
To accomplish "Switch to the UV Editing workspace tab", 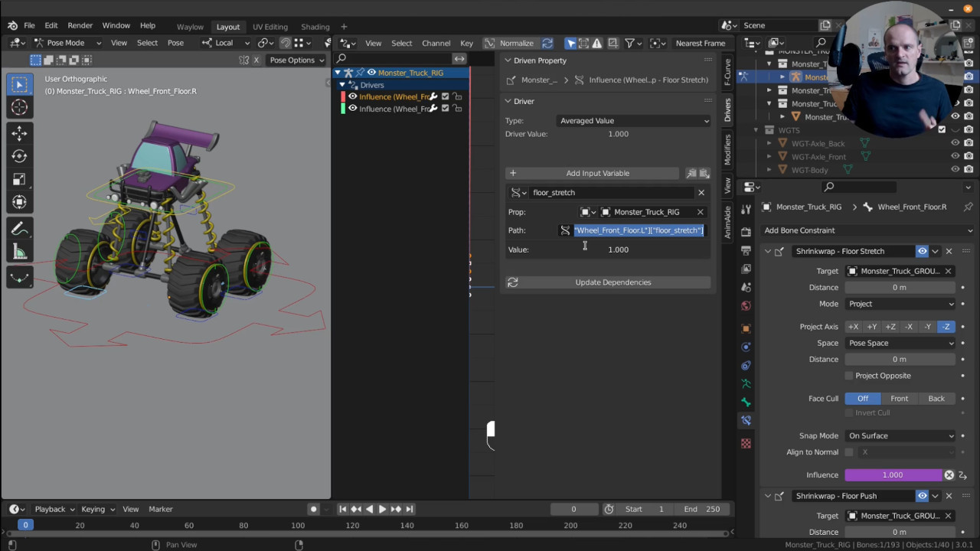I will pyautogui.click(x=270, y=27).
